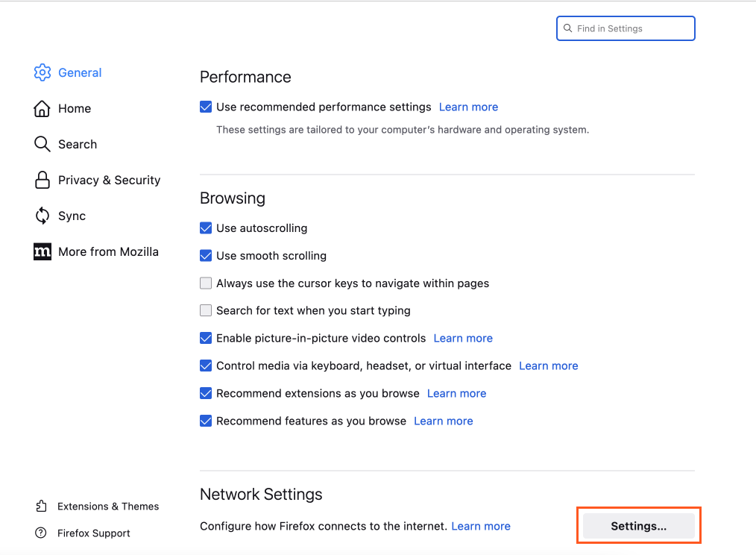756x555 pixels.
Task: Click the Extensions & Themes puzzle icon
Action: (x=41, y=506)
